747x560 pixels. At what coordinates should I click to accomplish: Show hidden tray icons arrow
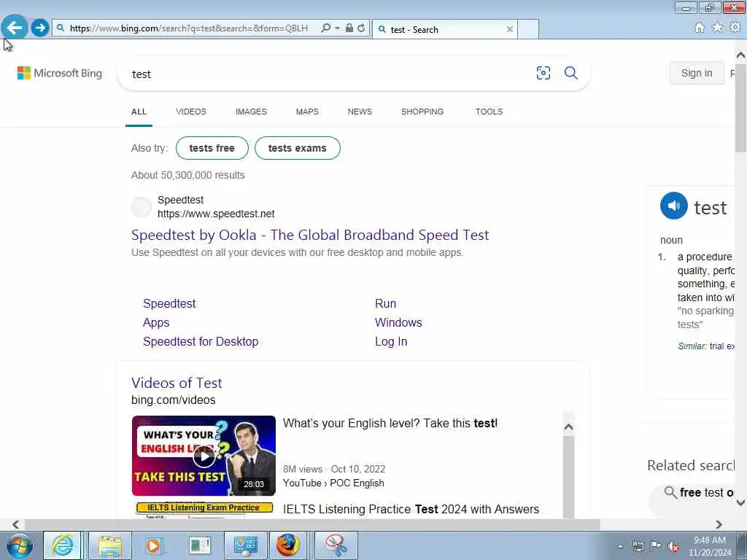coord(620,546)
